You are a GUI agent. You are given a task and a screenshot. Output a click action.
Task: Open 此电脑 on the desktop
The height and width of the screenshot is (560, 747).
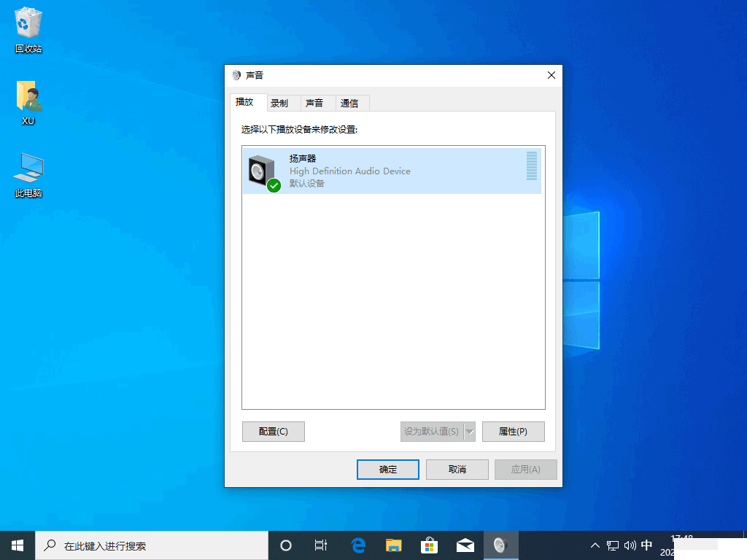[x=28, y=169]
